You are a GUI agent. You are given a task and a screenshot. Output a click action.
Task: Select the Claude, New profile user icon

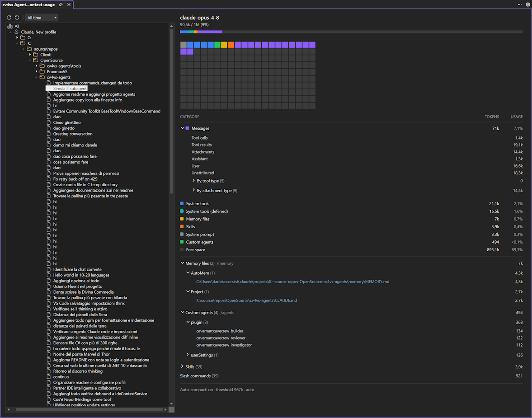click(16, 32)
